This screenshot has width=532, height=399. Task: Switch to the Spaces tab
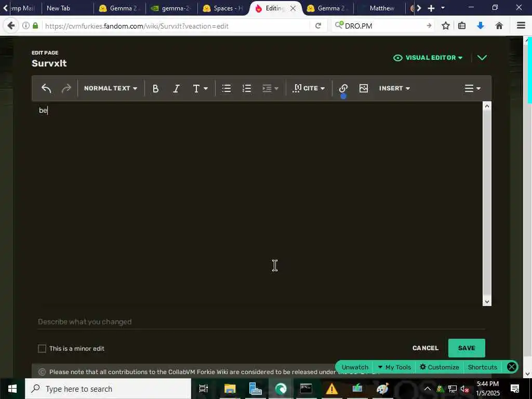pos(224,8)
